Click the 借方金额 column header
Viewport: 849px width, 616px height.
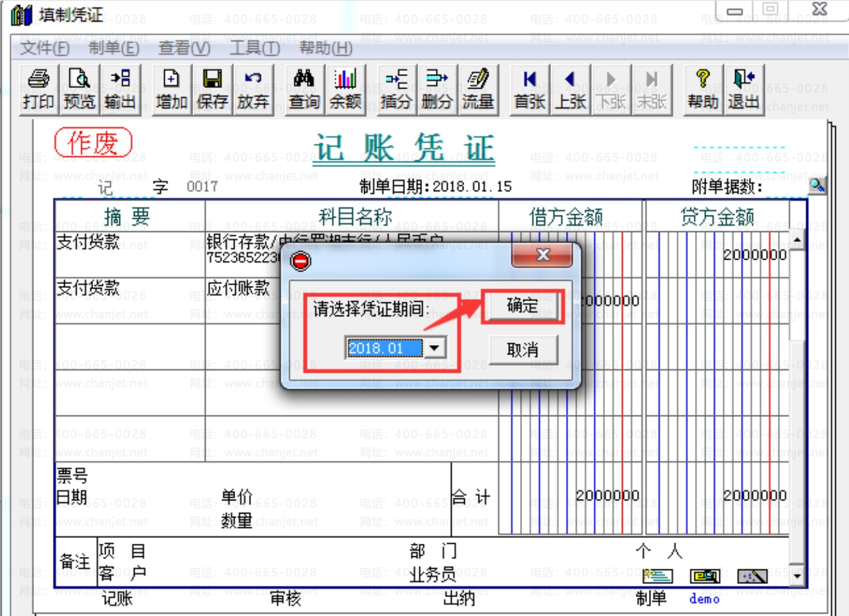pyautogui.click(x=566, y=217)
